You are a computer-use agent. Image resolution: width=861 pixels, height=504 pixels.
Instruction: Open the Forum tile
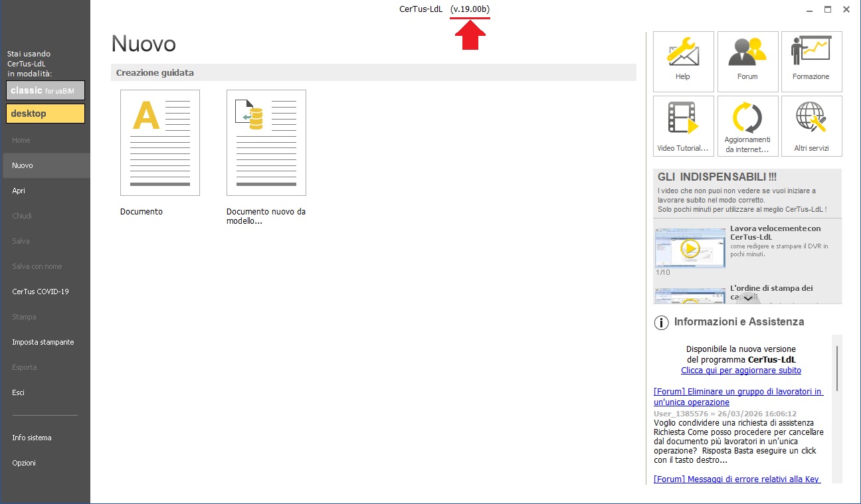747,61
